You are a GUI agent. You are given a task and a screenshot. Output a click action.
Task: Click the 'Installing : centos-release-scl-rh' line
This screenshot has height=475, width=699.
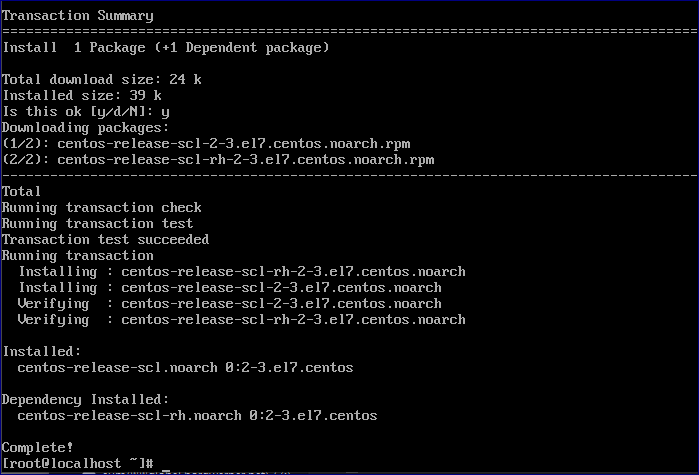[x=242, y=272]
